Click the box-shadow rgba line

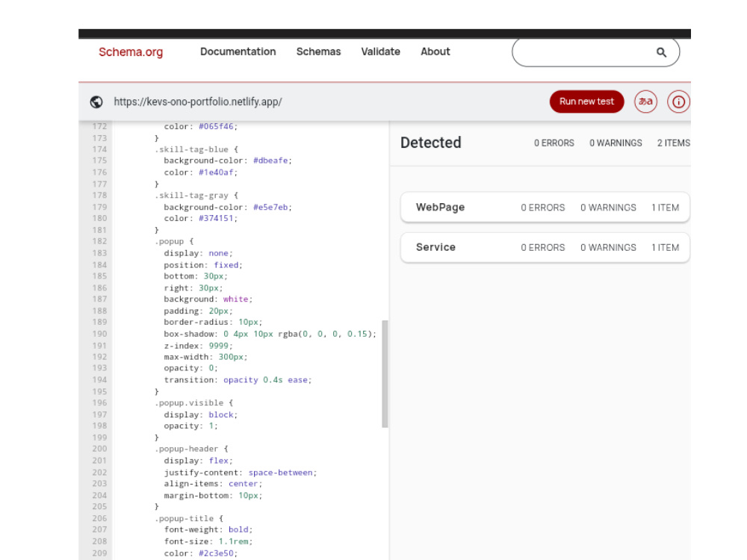click(x=270, y=334)
